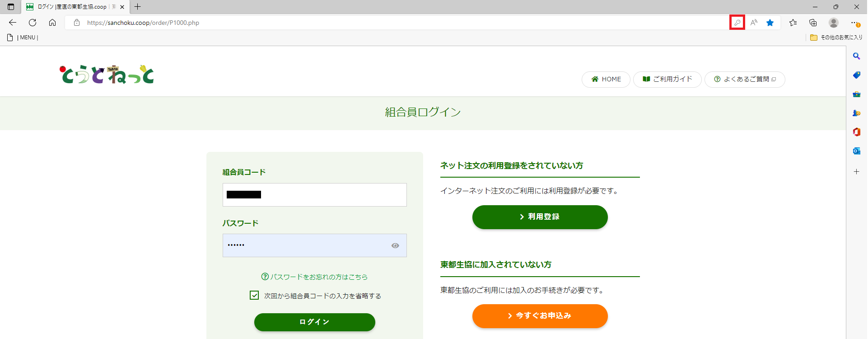Open the sidebar Outlook icon
This screenshot has height=339, width=868.
pyautogui.click(x=856, y=151)
